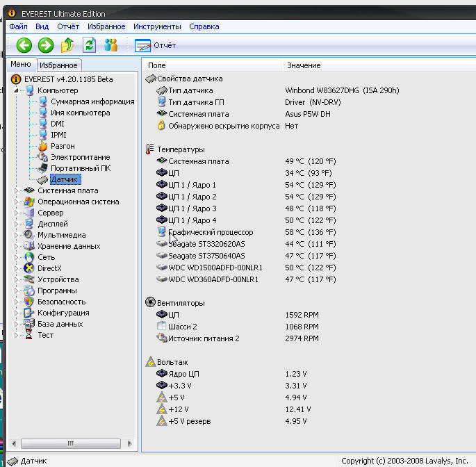
Task: Click the chip icon beside Свойства датчика
Action: pos(151,79)
